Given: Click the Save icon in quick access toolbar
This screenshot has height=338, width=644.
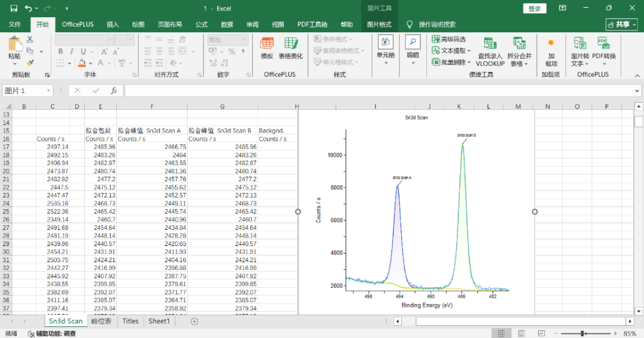Looking at the screenshot, I should pos(13,8).
